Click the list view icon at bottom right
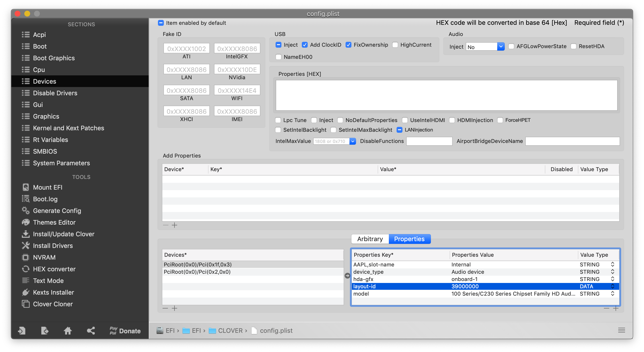 coord(621,330)
